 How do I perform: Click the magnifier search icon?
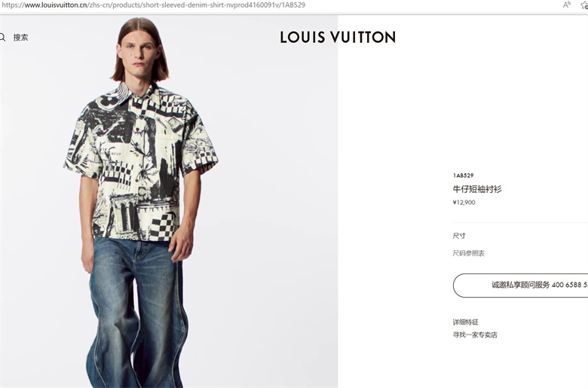2,37
